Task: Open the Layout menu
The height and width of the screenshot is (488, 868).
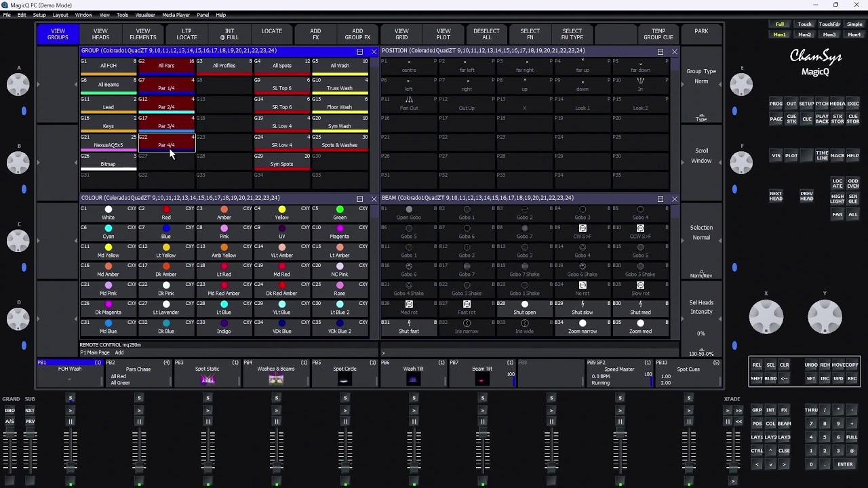Action: click(60, 15)
